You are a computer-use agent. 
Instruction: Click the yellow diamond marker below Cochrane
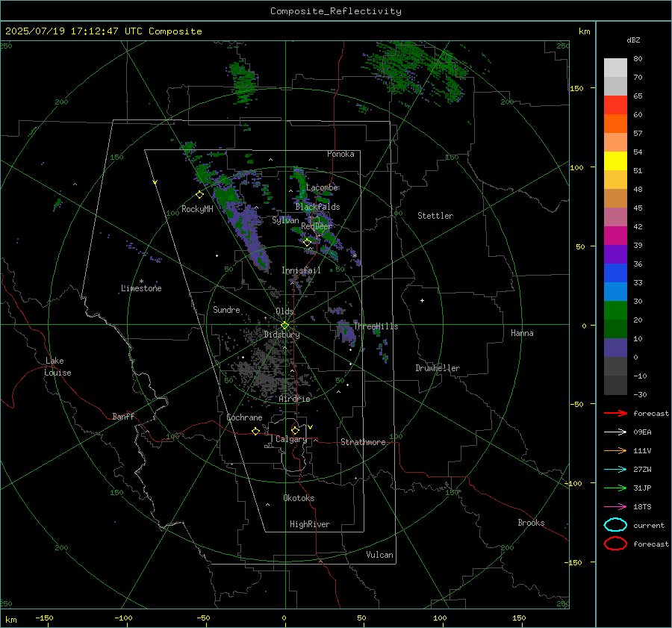(x=255, y=431)
